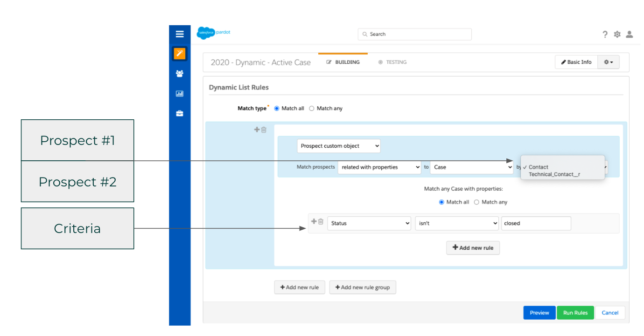This screenshot has width=644, height=336.
Task: Open the Prospects section in the sidebar
Action: tap(180, 73)
